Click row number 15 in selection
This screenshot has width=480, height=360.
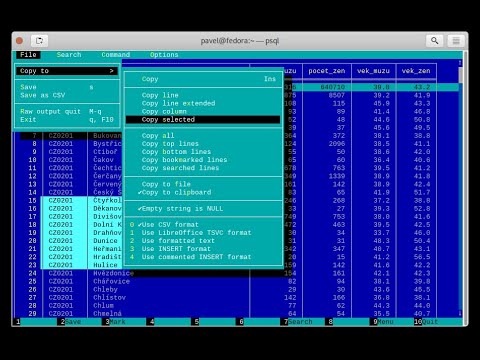pyautogui.click(x=32, y=200)
